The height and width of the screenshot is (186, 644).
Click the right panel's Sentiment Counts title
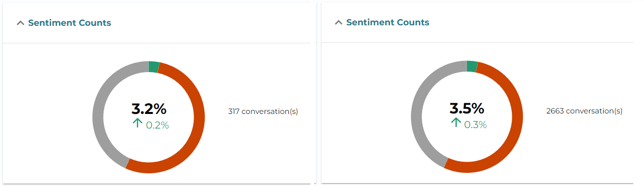388,22
